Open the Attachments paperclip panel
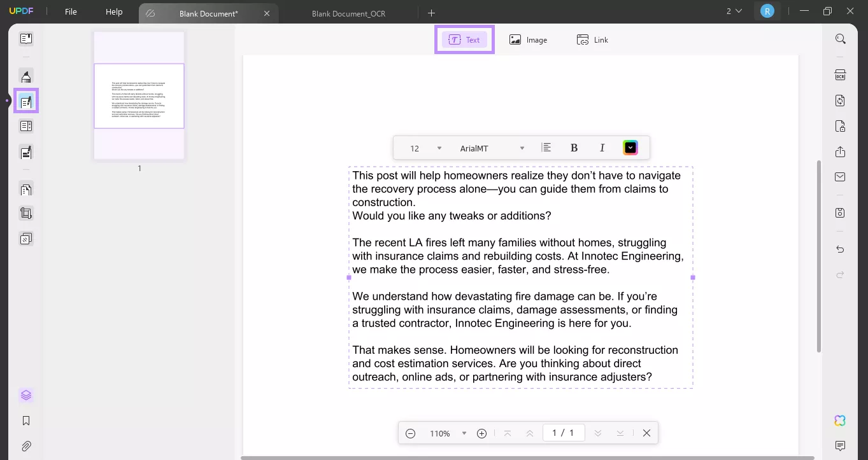Screen dimensions: 868x460 click(26, 446)
